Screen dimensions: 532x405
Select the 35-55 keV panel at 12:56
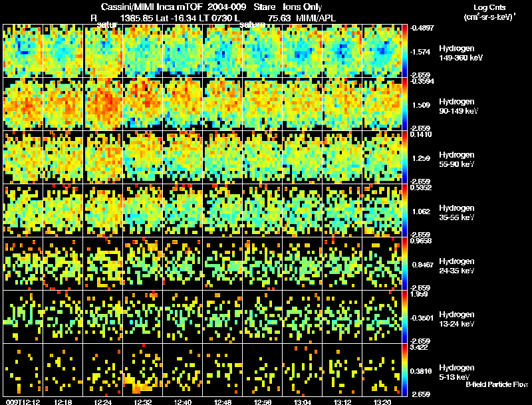point(263,211)
